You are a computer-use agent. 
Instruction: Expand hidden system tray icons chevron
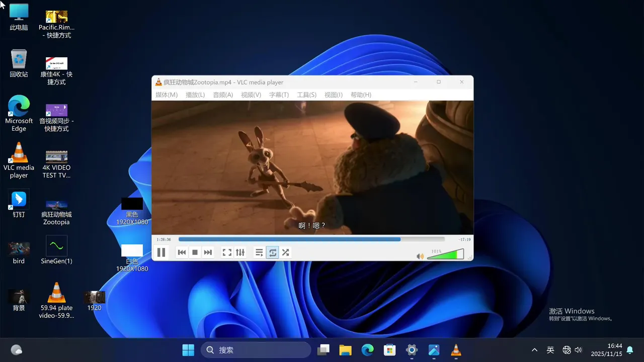click(x=534, y=350)
